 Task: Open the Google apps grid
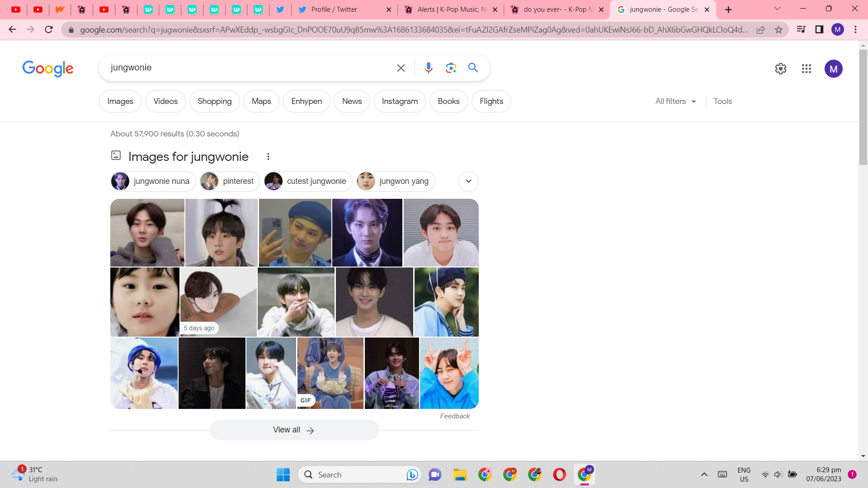[x=807, y=69]
